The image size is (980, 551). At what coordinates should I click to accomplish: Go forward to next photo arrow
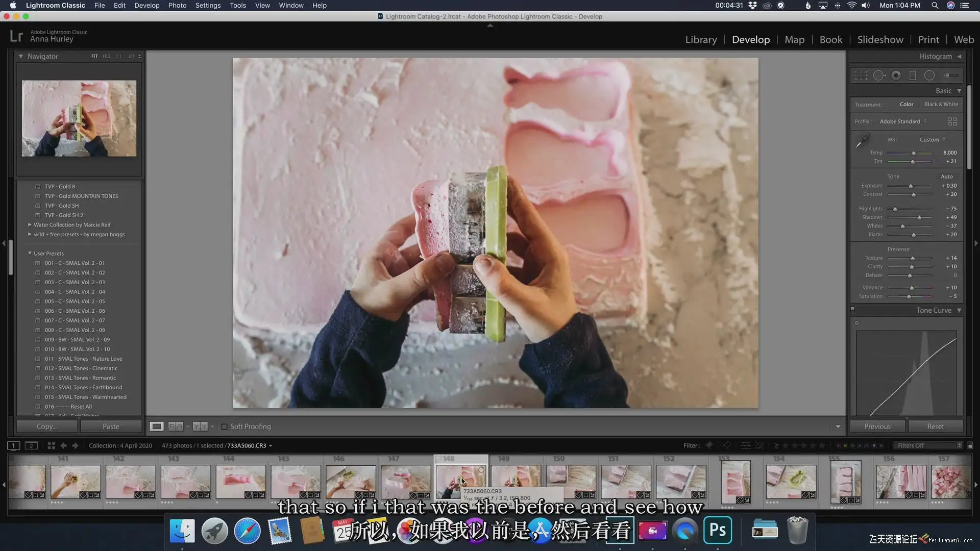point(75,445)
